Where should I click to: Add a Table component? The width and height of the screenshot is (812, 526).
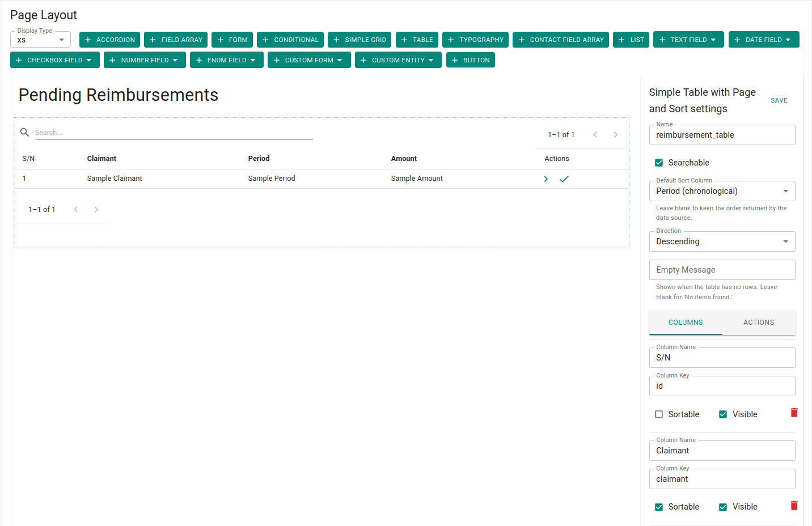[417, 40]
